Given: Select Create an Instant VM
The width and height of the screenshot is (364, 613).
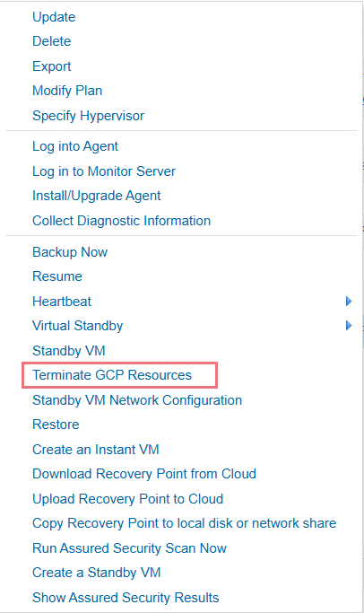Looking at the screenshot, I should [x=96, y=449].
